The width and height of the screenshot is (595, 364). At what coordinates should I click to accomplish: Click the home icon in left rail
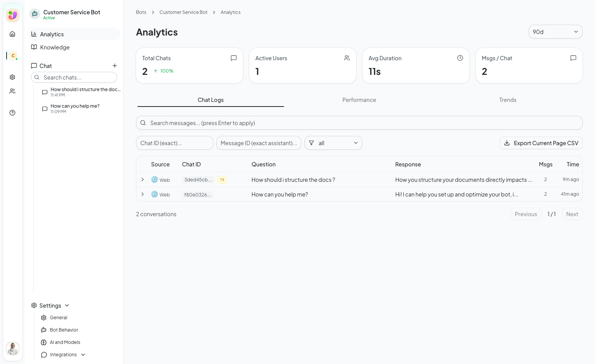pos(12,34)
